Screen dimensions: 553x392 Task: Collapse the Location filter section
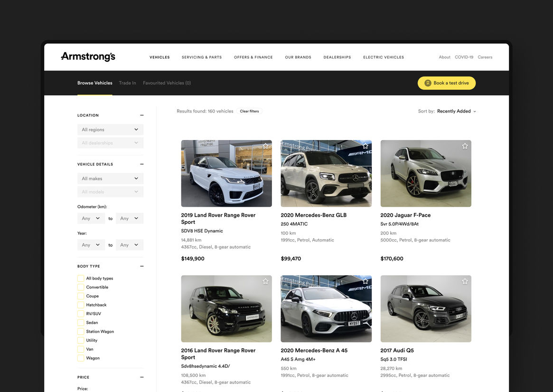141,115
